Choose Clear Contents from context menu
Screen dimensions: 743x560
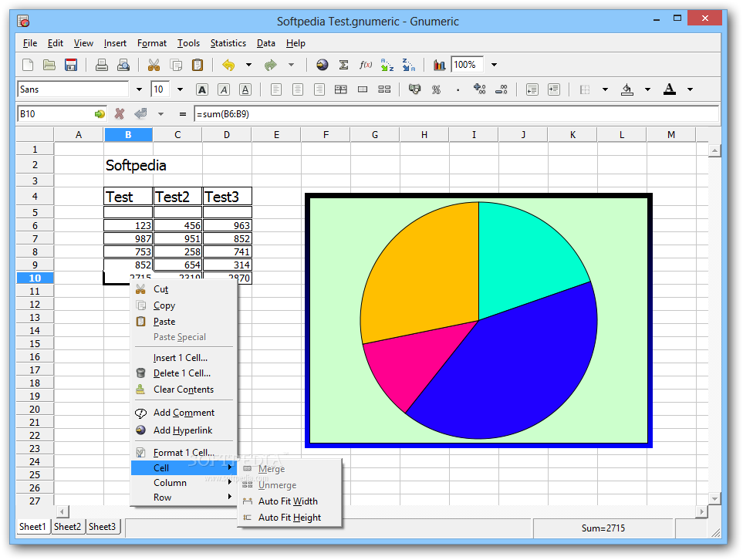coord(184,390)
